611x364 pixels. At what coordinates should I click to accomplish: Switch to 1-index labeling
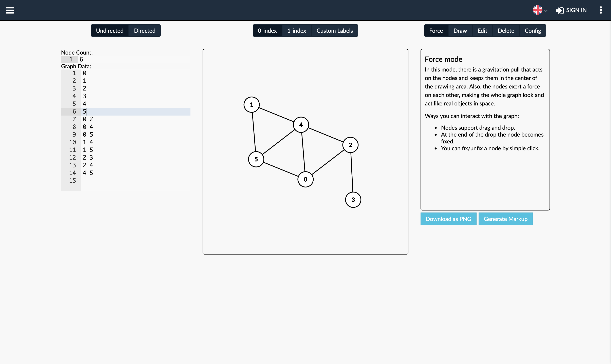coord(297,30)
